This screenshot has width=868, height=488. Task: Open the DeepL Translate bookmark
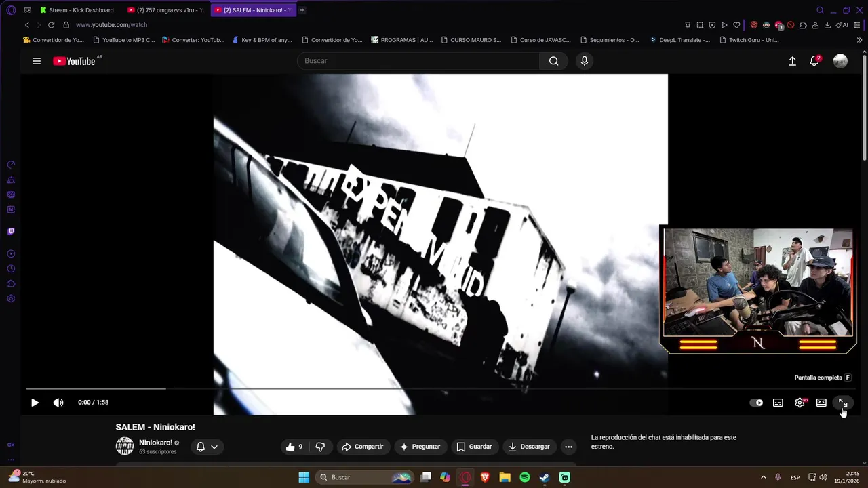click(680, 40)
